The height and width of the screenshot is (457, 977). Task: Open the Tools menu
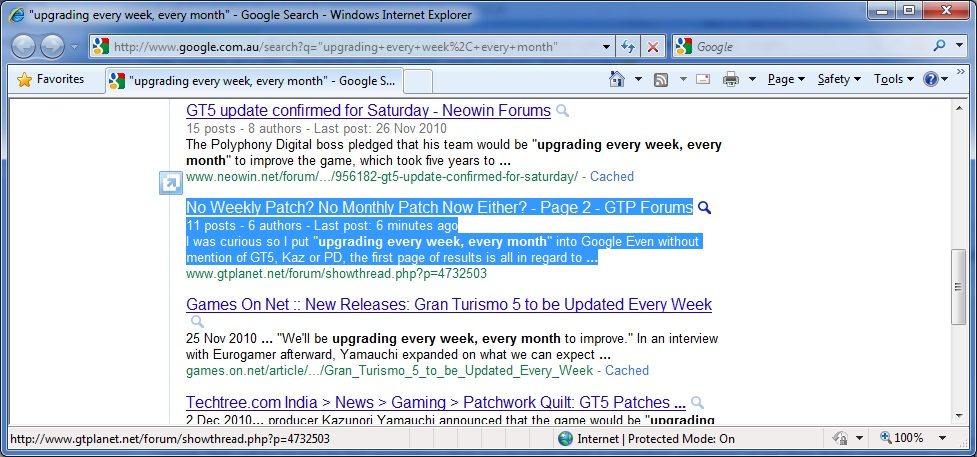(x=893, y=79)
